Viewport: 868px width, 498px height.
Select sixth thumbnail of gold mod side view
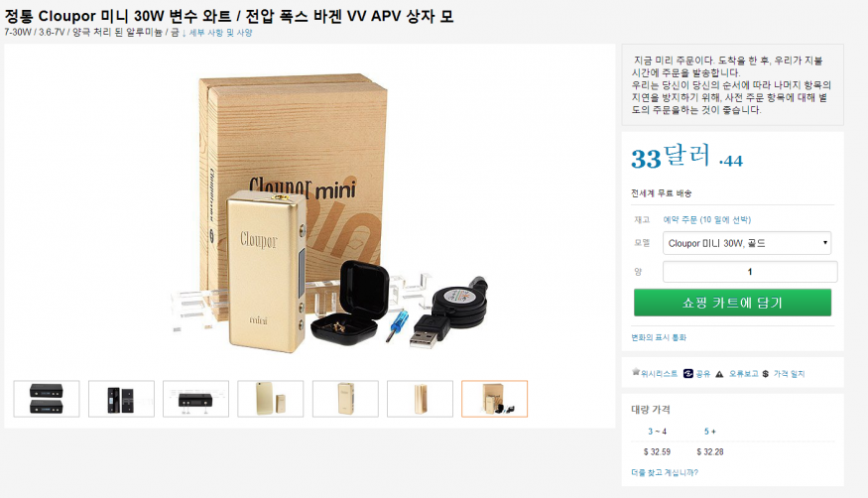coord(421,399)
